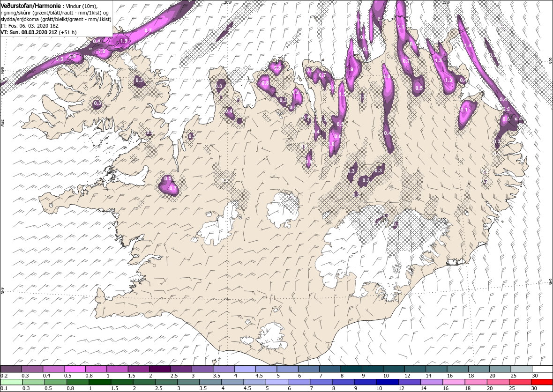Pick the pale green swatch between 0.1 and 0.3
This screenshot has width=553, height=392.
(11, 383)
